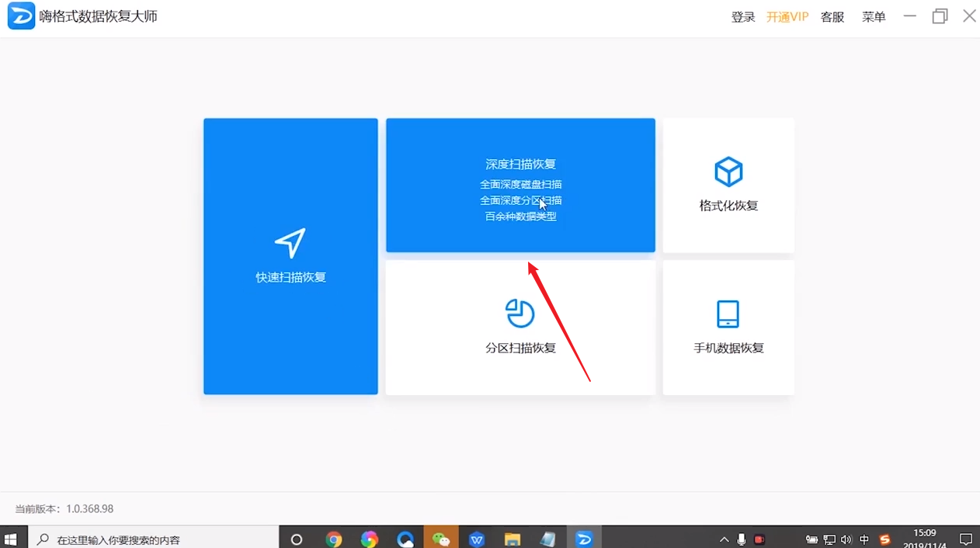Open the 菜单 menu
The height and width of the screenshot is (548, 980).
tap(874, 17)
